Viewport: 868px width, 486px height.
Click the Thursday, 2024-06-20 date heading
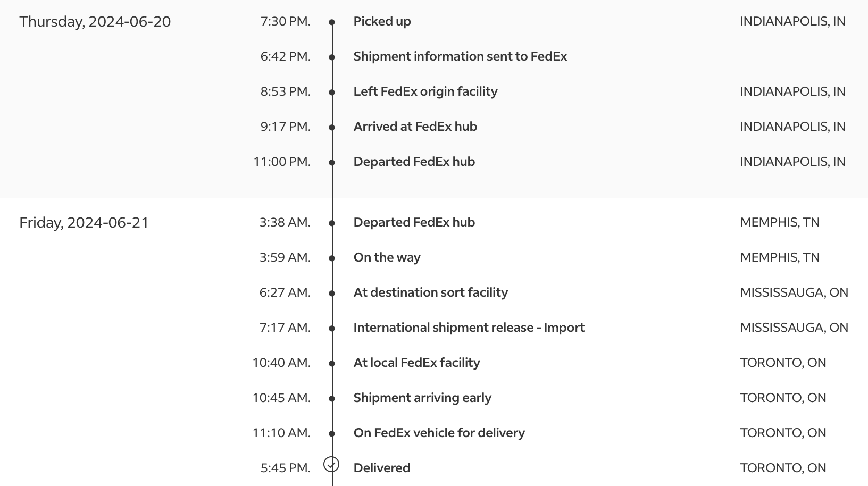tap(95, 22)
